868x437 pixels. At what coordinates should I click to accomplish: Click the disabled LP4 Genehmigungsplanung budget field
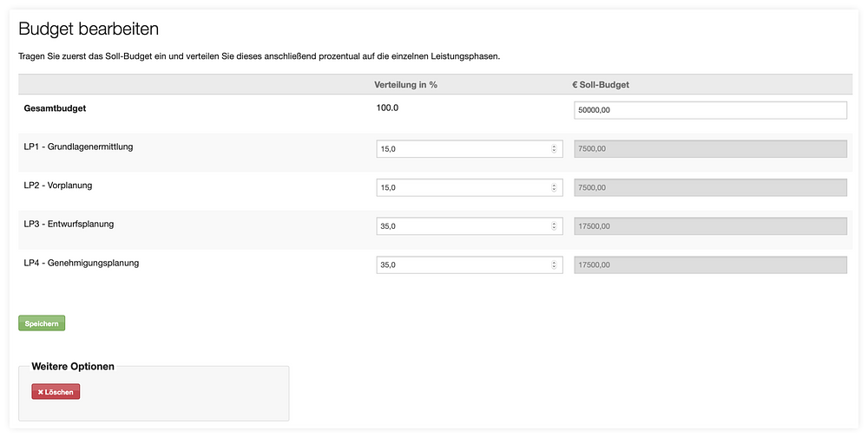tap(710, 265)
